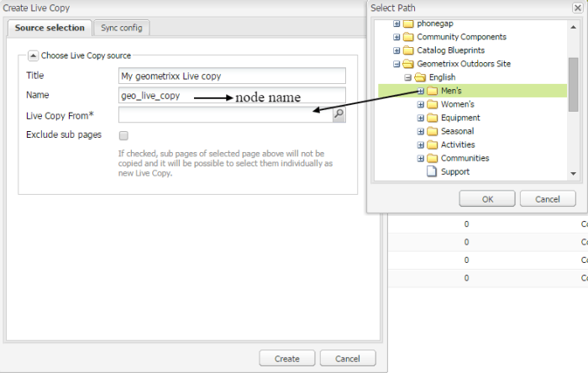Click the tree scroll down arrow
Screen dimensions: 588x373
click(x=573, y=174)
